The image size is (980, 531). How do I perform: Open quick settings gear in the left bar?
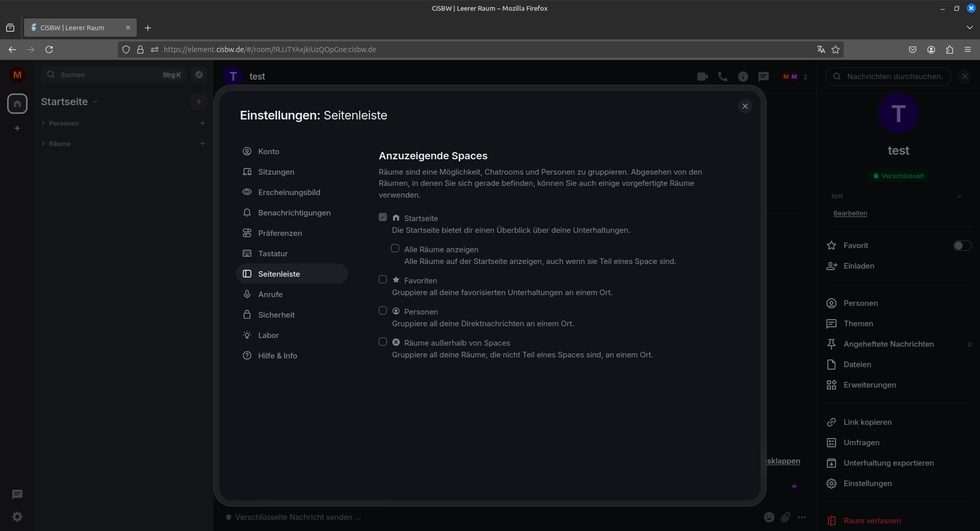tap(17, 517)
